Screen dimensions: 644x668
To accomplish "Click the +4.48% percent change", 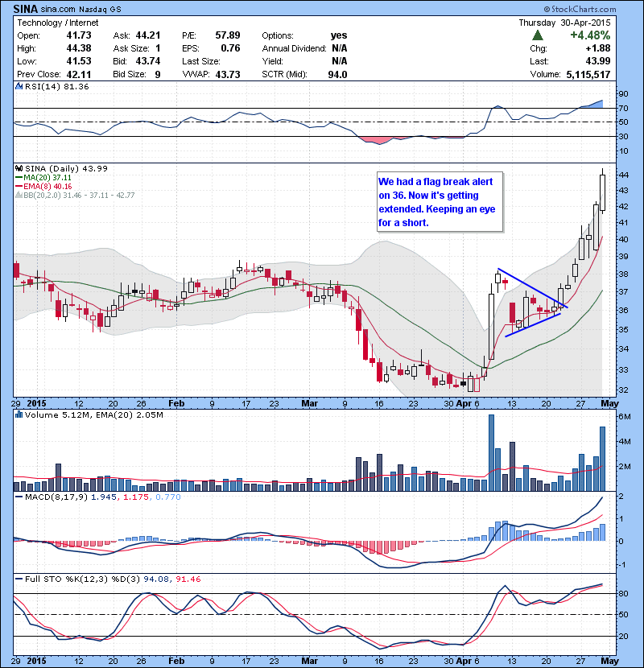I will coord(590,35).
